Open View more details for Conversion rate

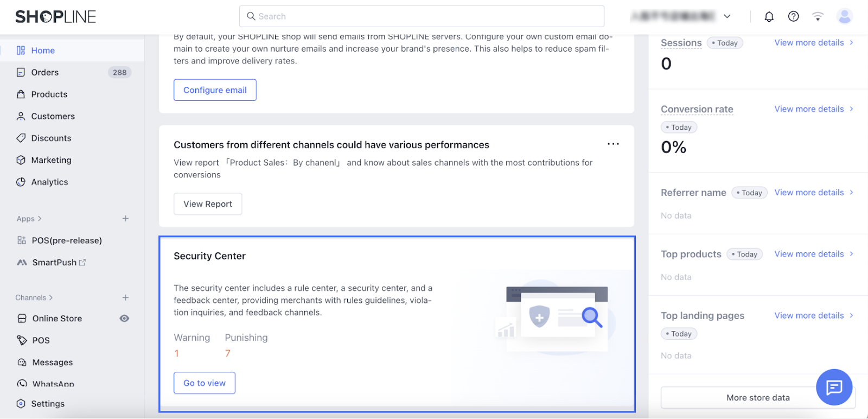click(813, 109)
